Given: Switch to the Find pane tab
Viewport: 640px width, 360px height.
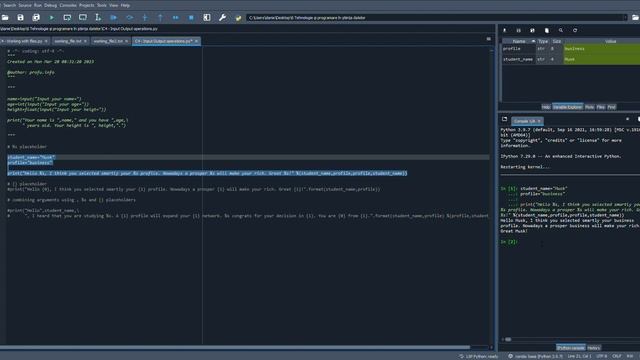Looking at the screenshot, I should pyautogui.click(x=611, y=107).
